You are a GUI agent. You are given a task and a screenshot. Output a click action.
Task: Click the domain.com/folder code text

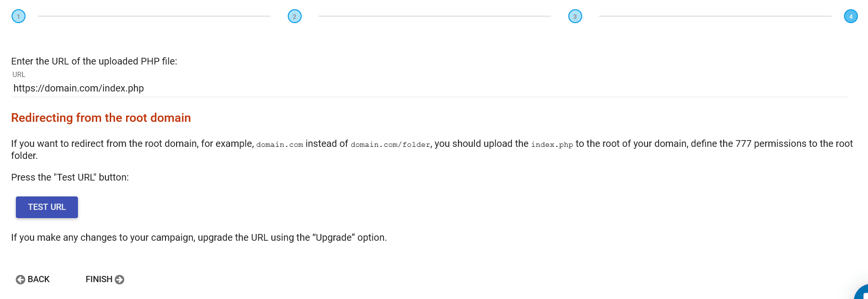point(390,144)
